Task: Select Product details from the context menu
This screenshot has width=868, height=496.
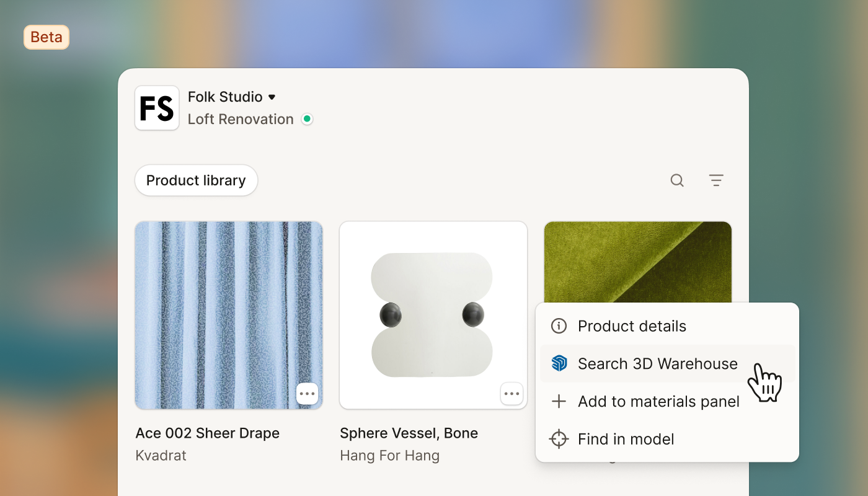Action: pos(667,326)
